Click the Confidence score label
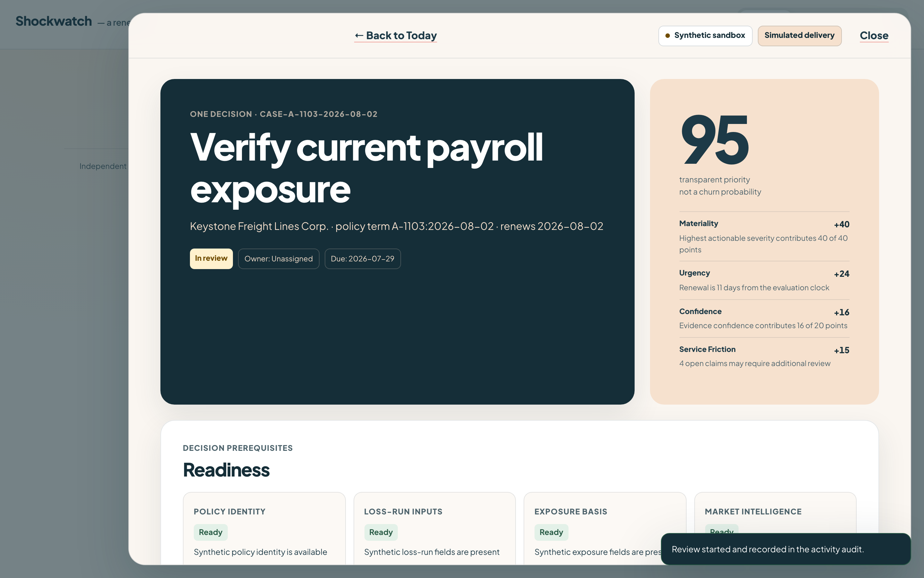This screenshot has height=578, width=924. [x=700, y=311]
